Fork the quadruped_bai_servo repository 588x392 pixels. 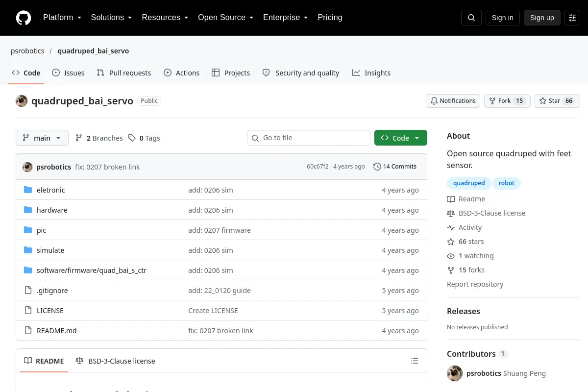507,101
